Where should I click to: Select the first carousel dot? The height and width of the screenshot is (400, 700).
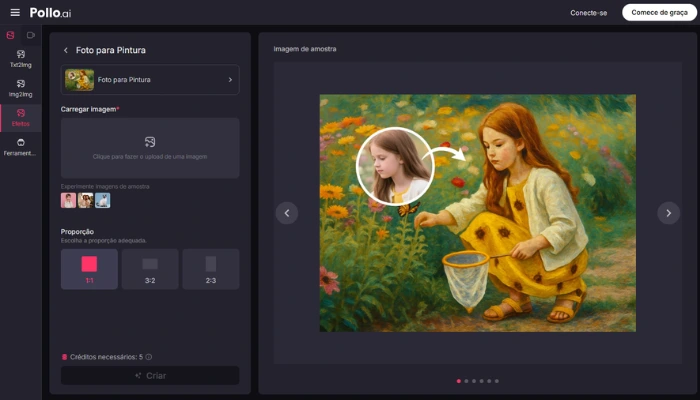coord(458,381)
